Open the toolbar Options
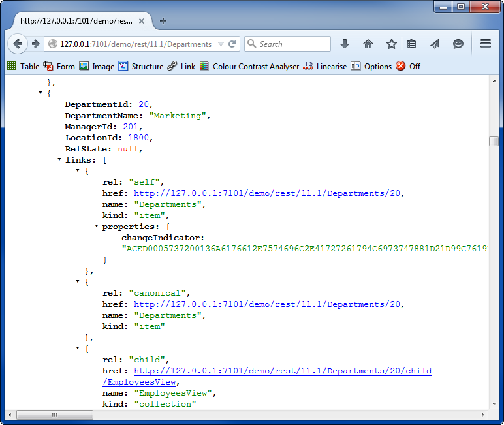 (371, 66)
